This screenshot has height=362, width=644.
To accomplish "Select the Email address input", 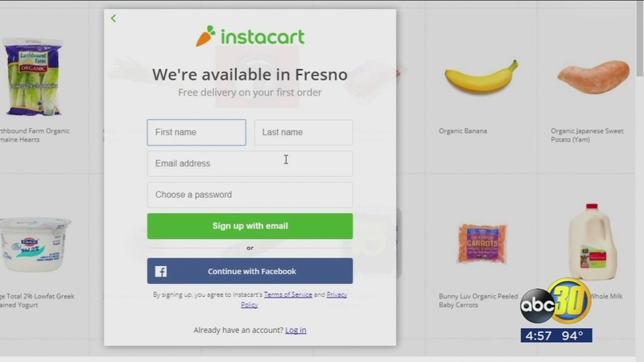I will pyautogui.click(x=250, y=163).
